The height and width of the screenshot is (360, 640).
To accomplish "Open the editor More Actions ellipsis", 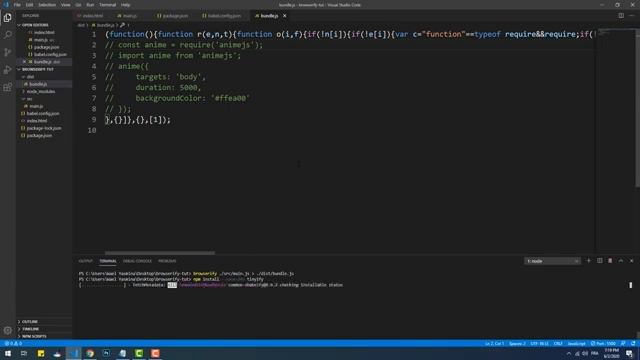I will (632, 16).
